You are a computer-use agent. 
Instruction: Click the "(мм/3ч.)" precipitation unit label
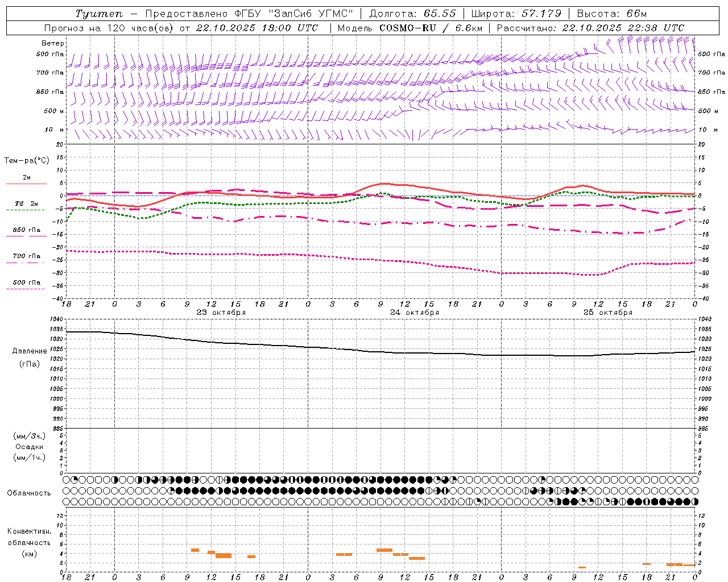pos(30,436)
